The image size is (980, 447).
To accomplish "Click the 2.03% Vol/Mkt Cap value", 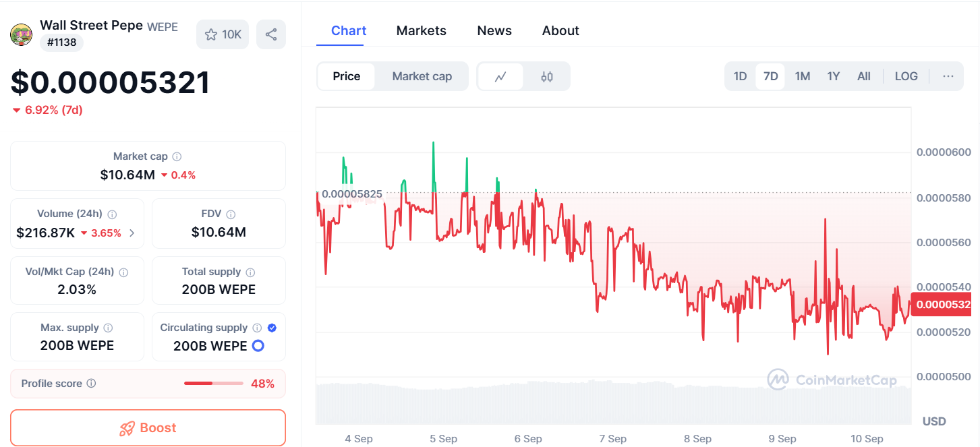I will tap(77, 290).
